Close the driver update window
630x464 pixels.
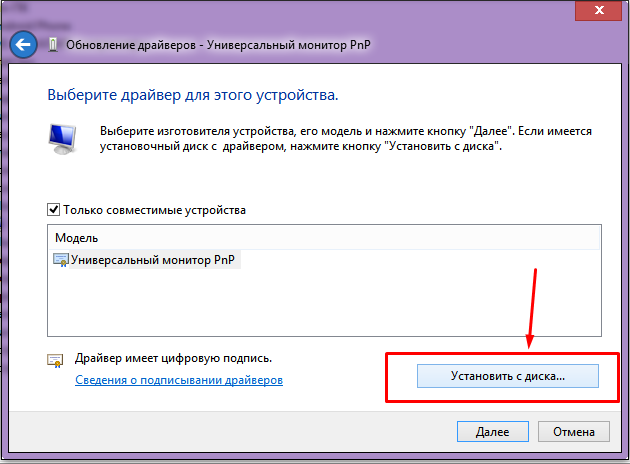tap(599, 10)
